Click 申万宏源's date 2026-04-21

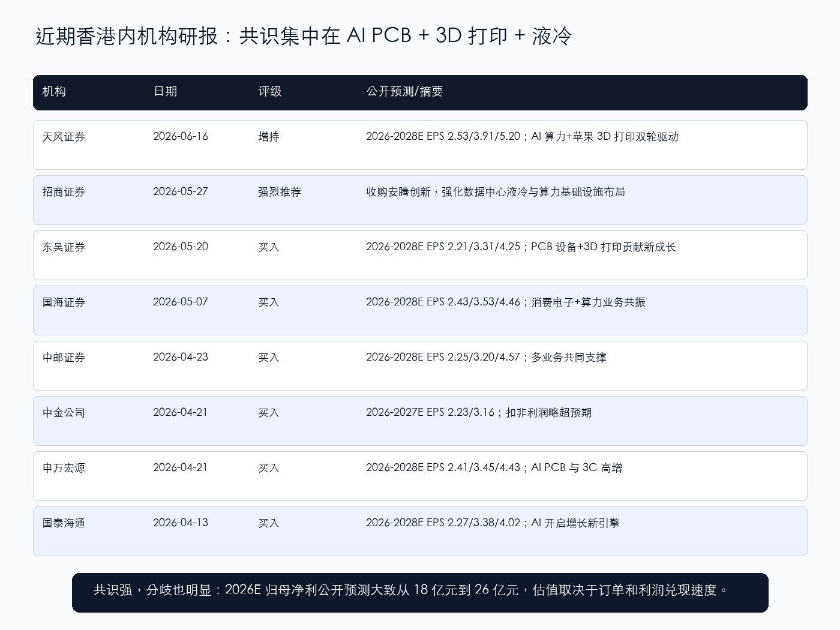click(181, 467)
